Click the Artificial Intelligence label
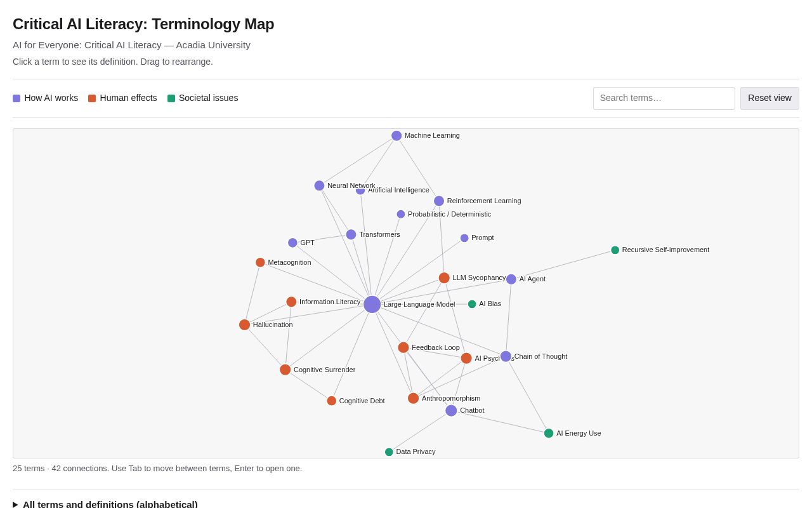Viewport: 812px width, 508px height. pos(398,190)
